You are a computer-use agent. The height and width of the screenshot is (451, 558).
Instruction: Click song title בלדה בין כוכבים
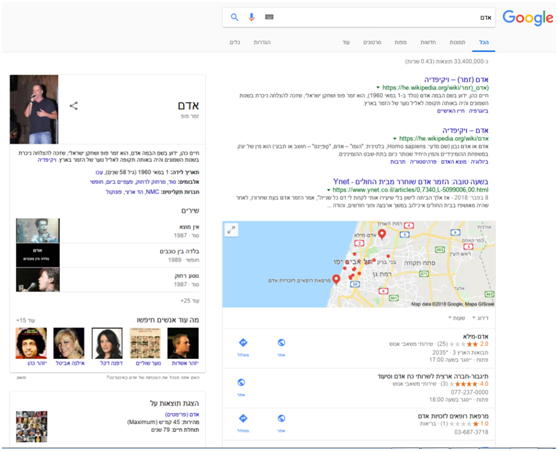click(x=180, y=252)
